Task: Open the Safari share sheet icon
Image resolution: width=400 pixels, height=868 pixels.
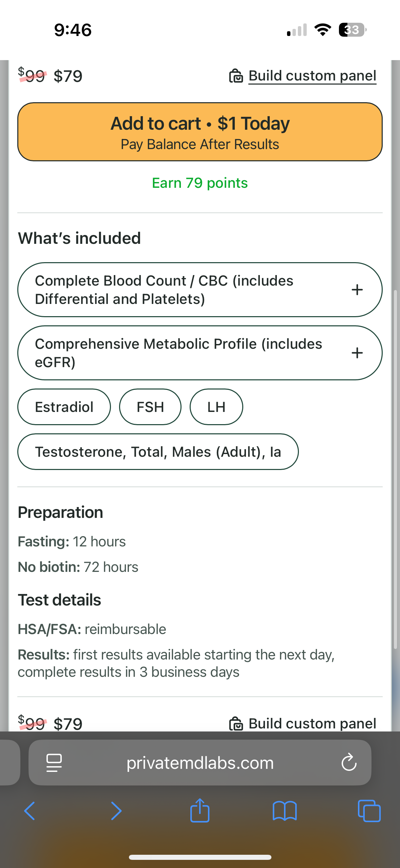Action: tap(200, 810)
